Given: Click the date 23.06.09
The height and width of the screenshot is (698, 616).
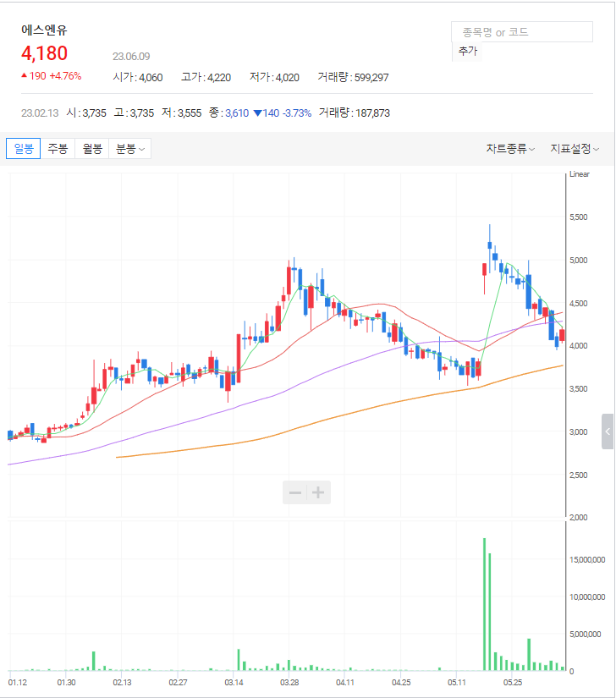Looking at the screenshot, I should (131, 57).
